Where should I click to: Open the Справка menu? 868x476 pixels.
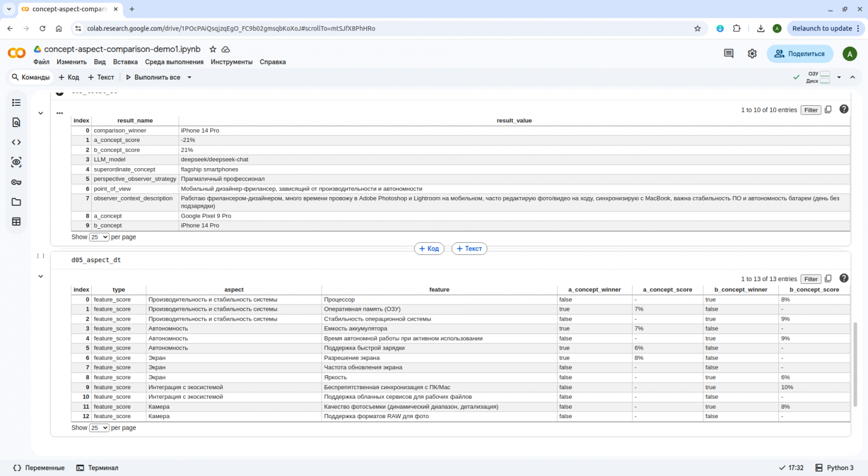tap(273, 62)
